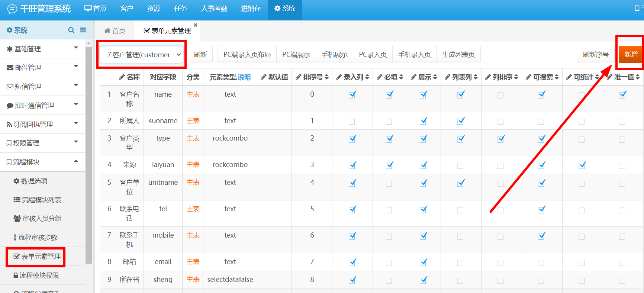Expand the 即时通信管理 sidebar group
The width and height of the screenshot is (644, 293).
tap(42, 105)
